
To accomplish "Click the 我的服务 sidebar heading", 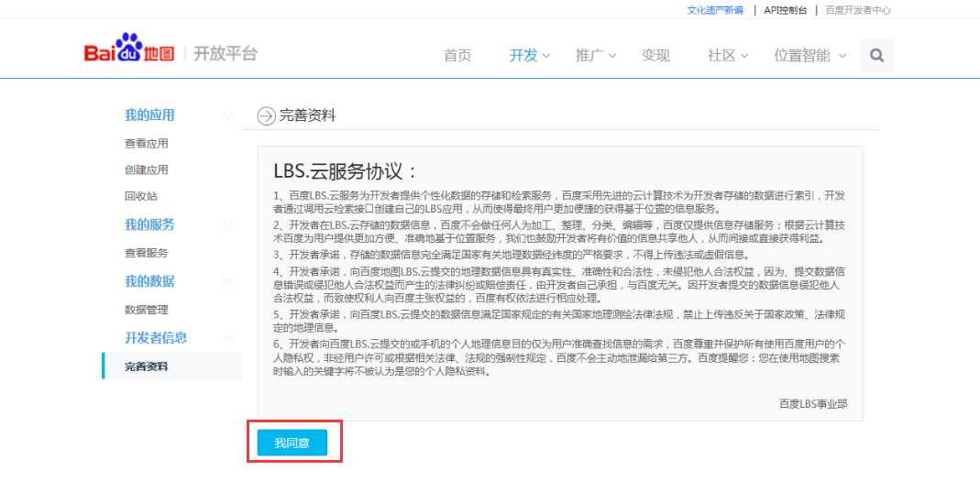I will 149,225.
